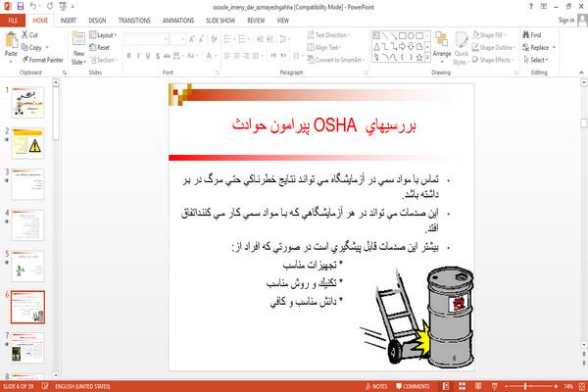Switch to the ANIMATIONS tab
Image resolution: width=588 pixels, height=392 pixels.
click(178, 21)
